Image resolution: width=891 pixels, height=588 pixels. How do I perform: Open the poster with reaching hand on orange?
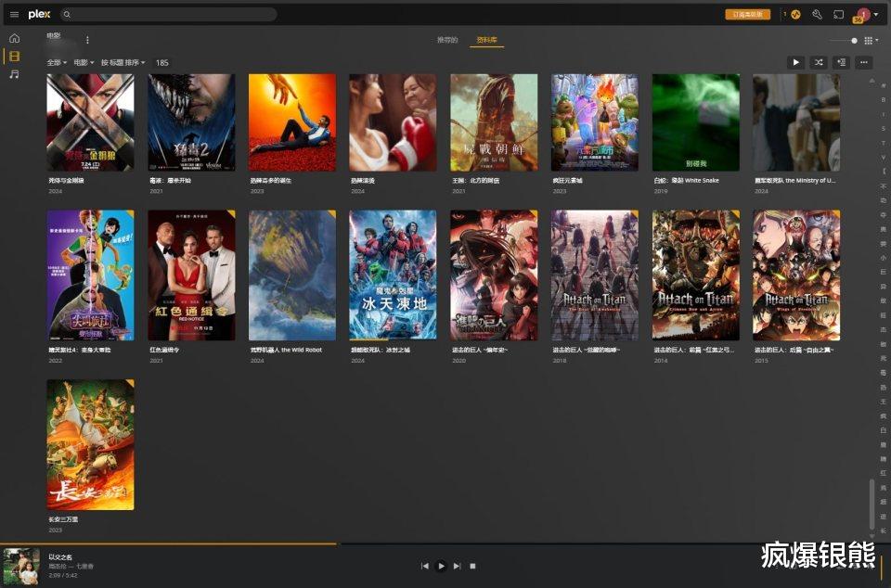292,122
